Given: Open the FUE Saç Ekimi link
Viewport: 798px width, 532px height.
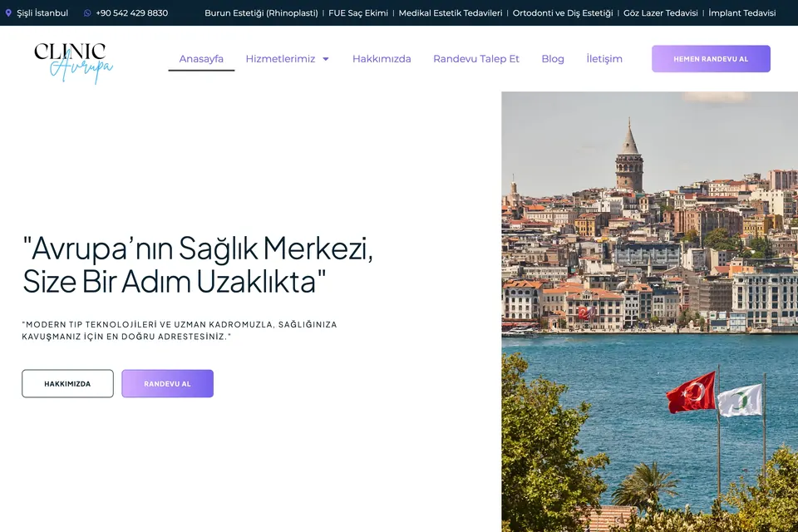Looking at the screenshot, I should coord(358,13).
